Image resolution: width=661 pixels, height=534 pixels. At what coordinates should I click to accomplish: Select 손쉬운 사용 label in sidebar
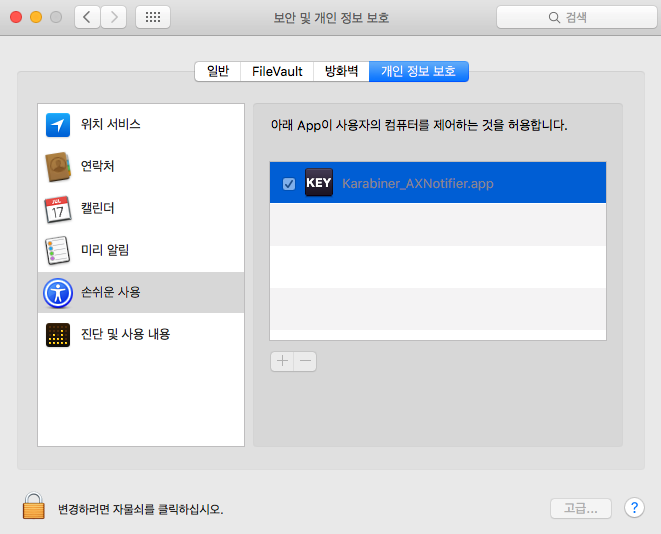pyautogui.click(x=110, y=292)
